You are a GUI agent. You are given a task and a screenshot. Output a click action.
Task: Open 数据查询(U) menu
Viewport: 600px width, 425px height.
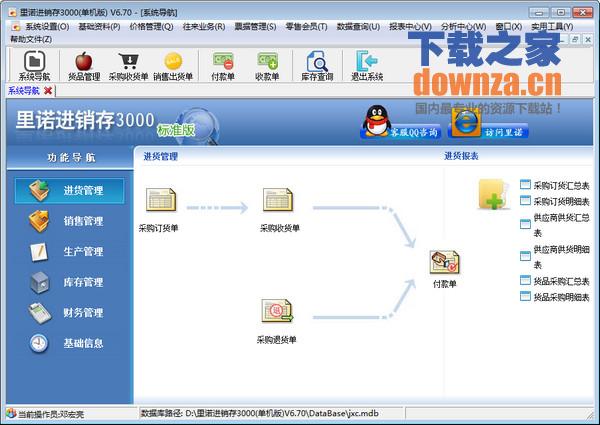click(x=358, y=26)
